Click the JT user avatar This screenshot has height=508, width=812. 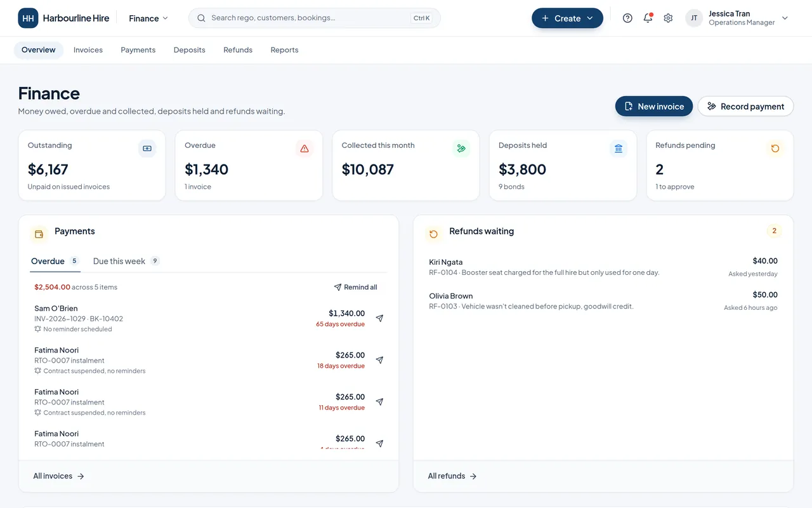(x=694, y=18)
